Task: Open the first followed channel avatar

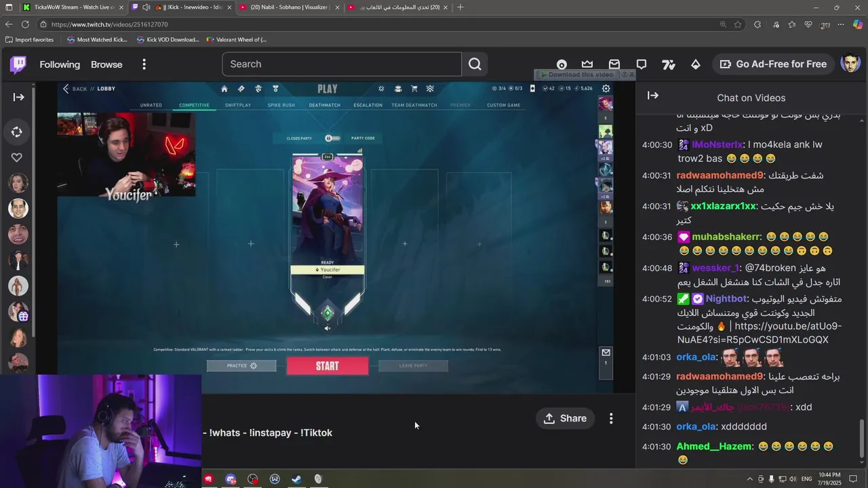Action: tap(18, 183)
